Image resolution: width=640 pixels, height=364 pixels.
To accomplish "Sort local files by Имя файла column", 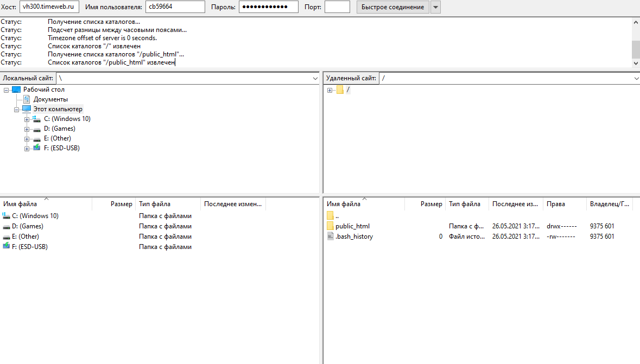I will (46, 204).
